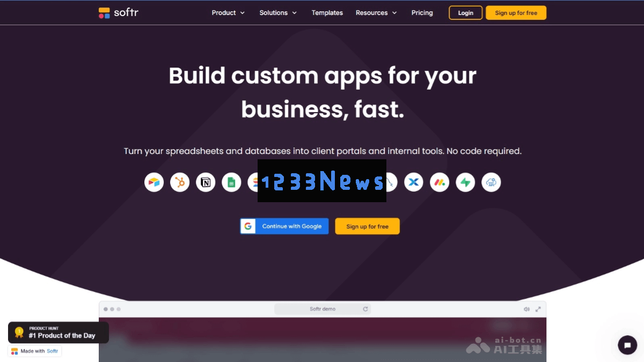Viewport: 644px width, 362px height.
Task: Reload the Softr demo preview
Action: click(x=365, y=309)
